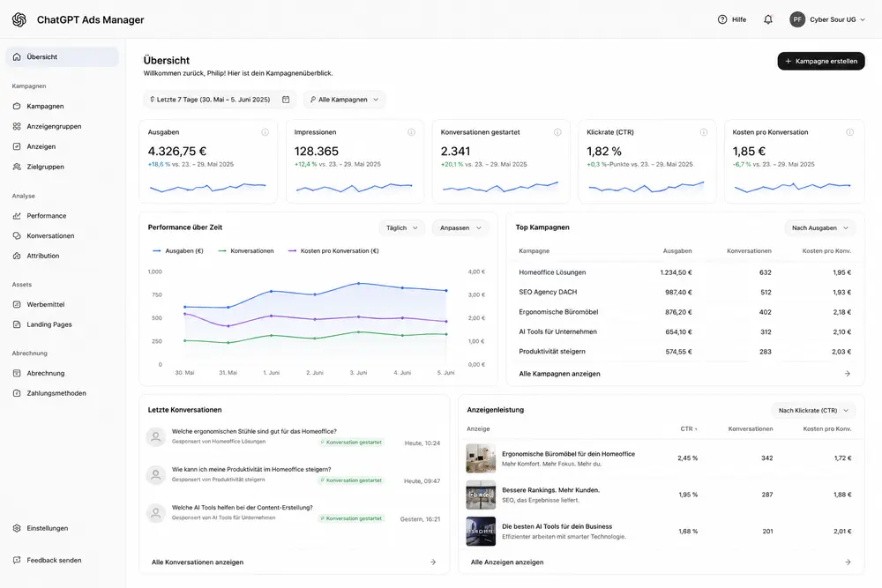Click the Ausgaben info icon
The width and height of the screenshot is (882, 588).
pyautogui.click(x=265, y=132)
